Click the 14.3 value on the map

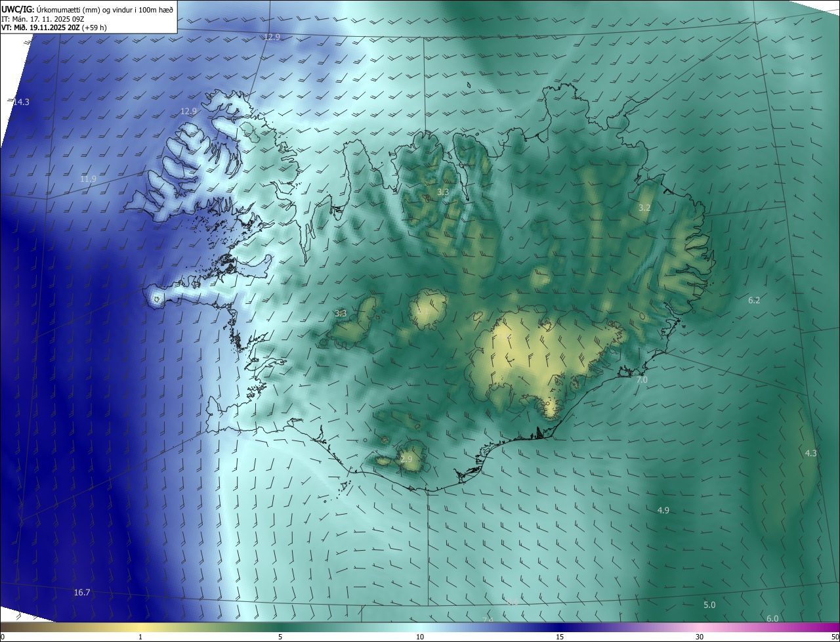coord(21,102)
